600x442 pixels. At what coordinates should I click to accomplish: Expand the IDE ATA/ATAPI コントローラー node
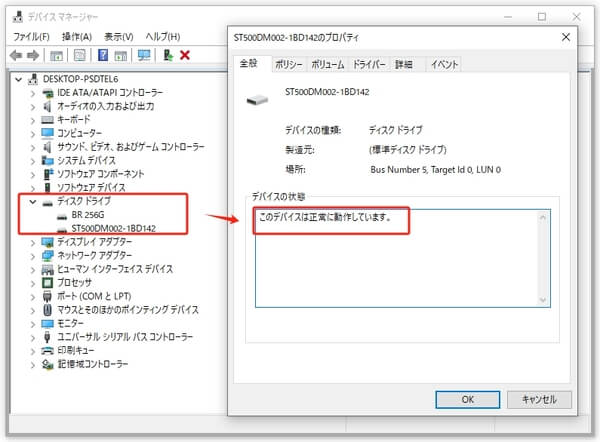pyautogui.click(x=33, y=91)
